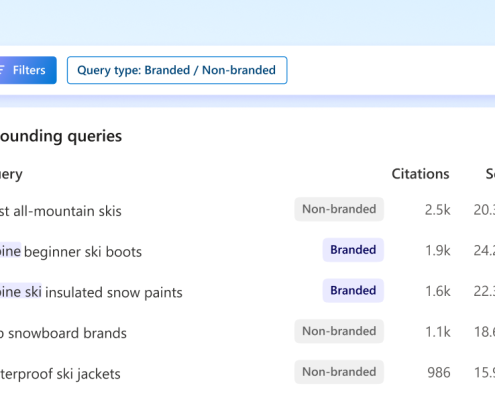Open the insulated snow paints query
Image resolution: width=495 pixels, height=400 pixels.
pyautogui.click(x=91, y=293)
